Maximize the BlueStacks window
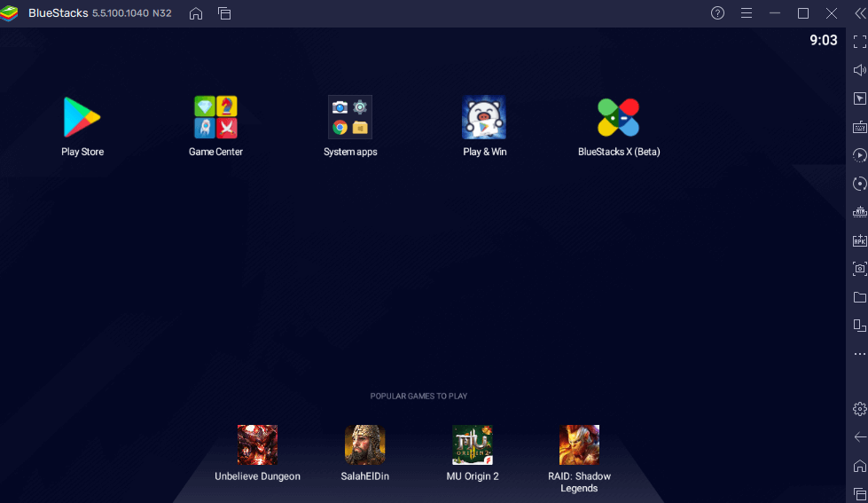This screenshot has height=503, width=868. 803,13
